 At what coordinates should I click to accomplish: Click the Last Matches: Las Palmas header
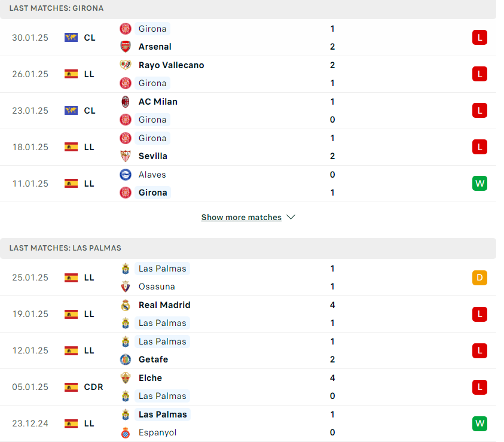point(248,248)
